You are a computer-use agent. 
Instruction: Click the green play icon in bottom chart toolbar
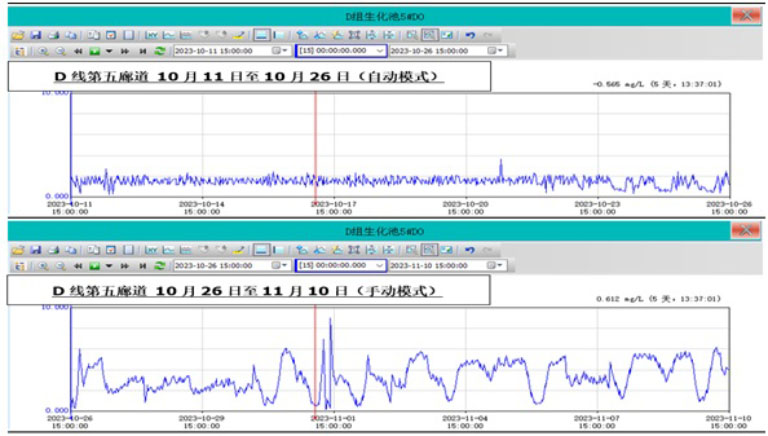pos(95,266)
